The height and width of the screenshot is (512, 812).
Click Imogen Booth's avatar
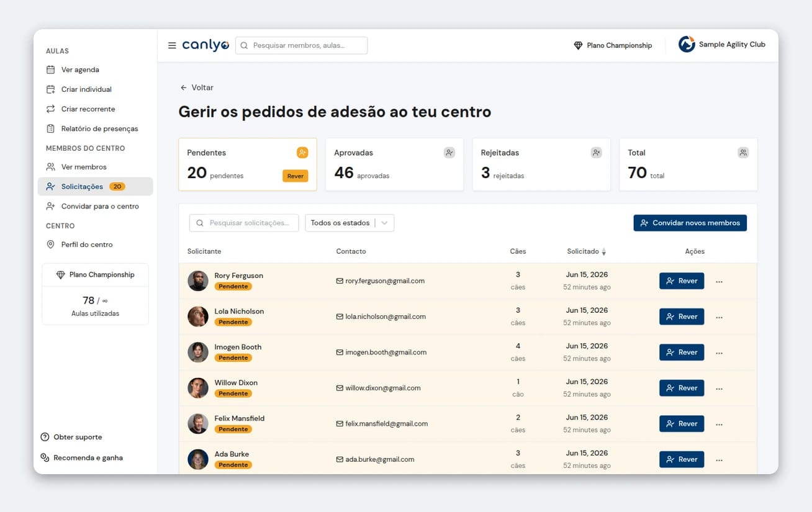pyautogui.click(x=198, y=352)
